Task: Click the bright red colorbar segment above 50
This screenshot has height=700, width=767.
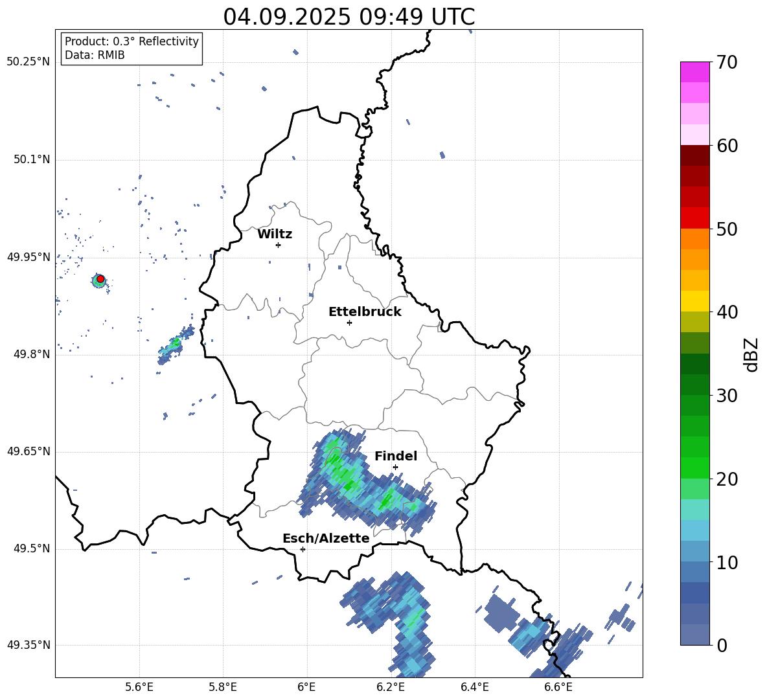Action: pos(694,218)
